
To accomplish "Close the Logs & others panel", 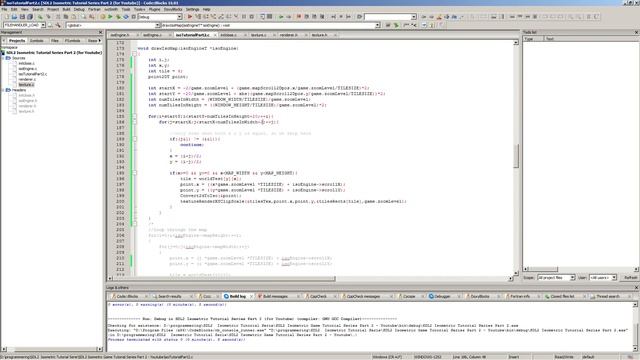I will coord(636,288).
